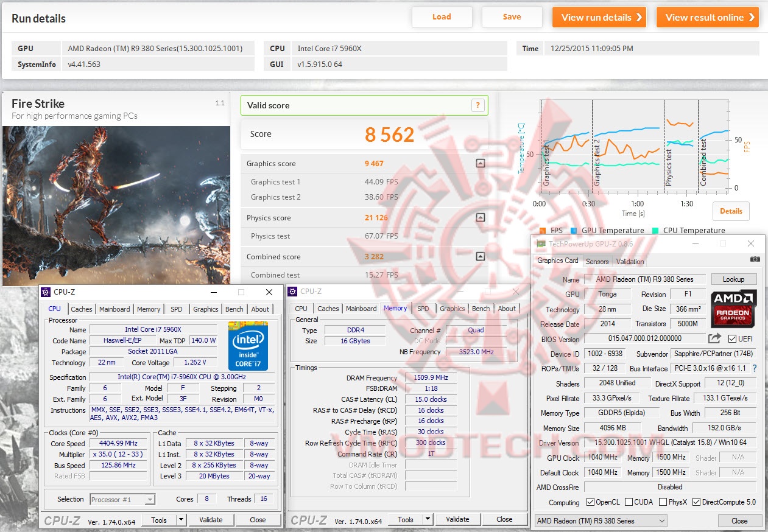Click the Bus Interface question mark in GPU-Z
768x532 pixels.
(755, 368)
